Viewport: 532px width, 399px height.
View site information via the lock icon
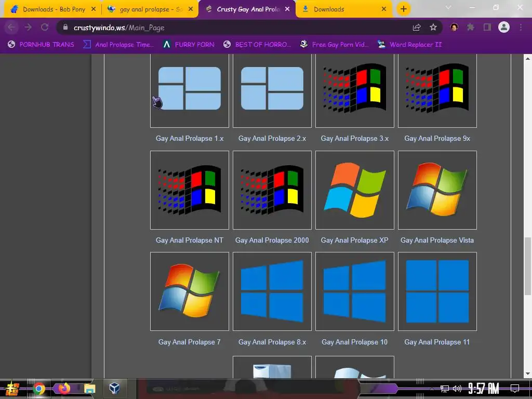click(65, 27)
